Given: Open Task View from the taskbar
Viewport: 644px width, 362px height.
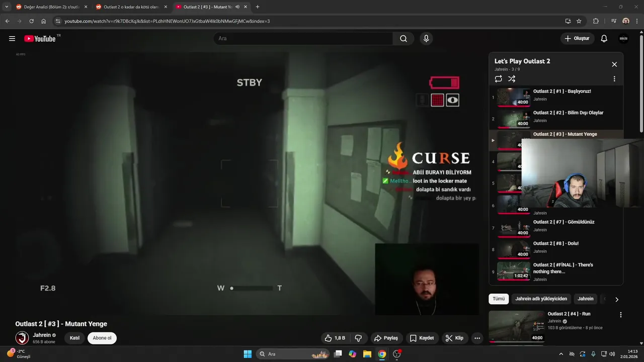Looking at the screenshot, I should coord(338,354).
